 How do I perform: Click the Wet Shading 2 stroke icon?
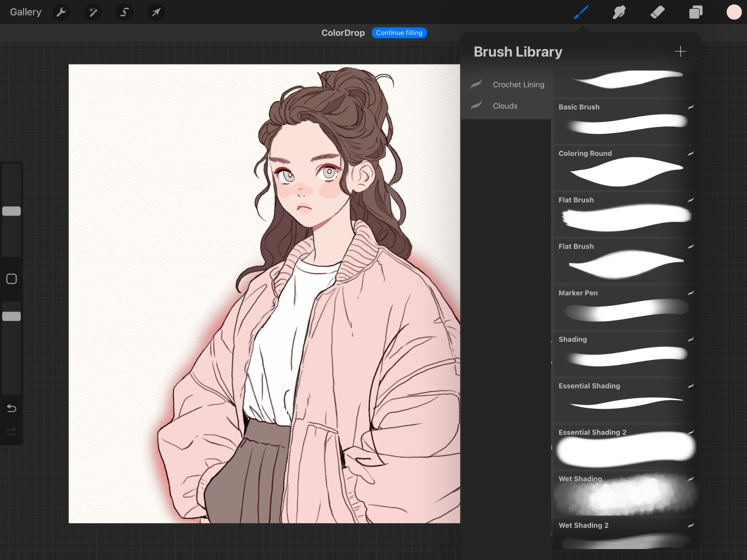691,526
